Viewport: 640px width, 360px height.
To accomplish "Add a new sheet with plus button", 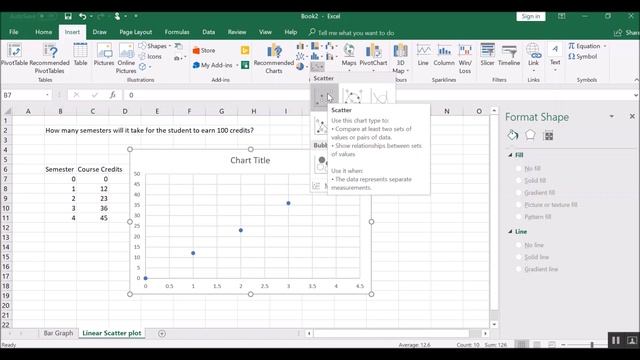I will coord(162,333).
